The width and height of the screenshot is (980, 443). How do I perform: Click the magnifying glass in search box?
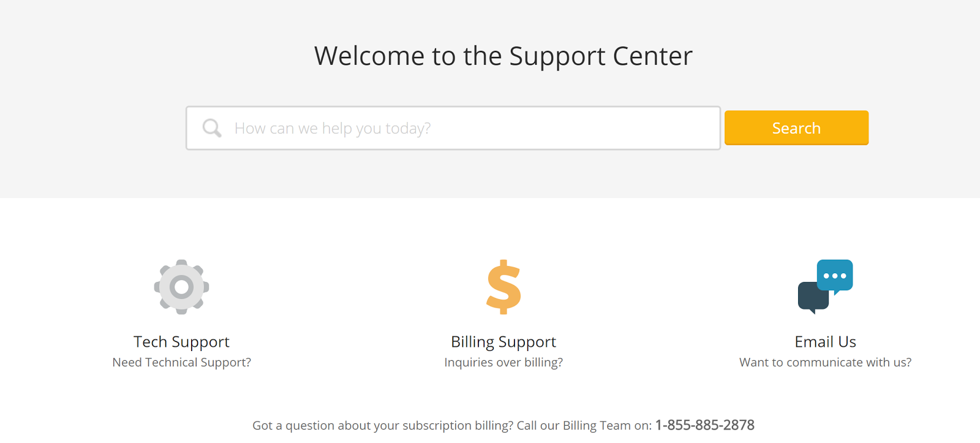(212, 128)
